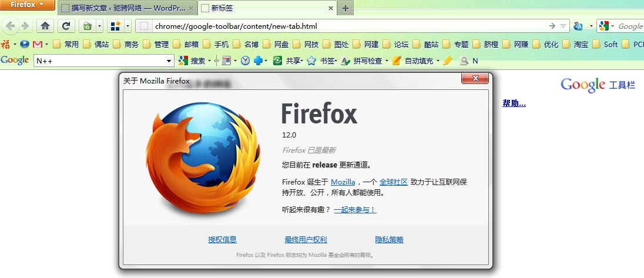The width and height of the screenshot is (644, 278).
Task: Open the 常用 bookmark folder
Action: coord(66,44)
